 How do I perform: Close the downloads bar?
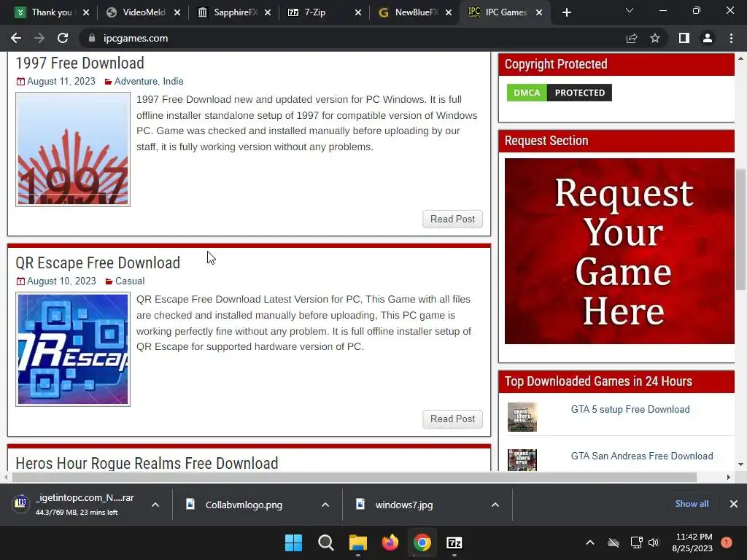734,504
